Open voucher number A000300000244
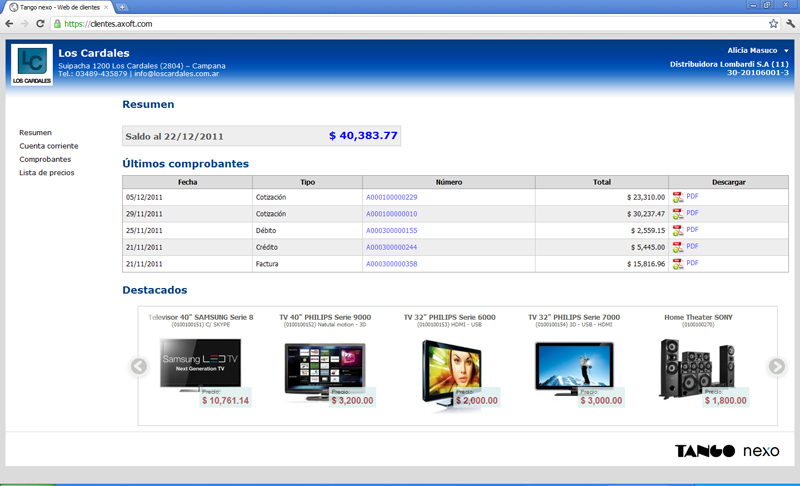This screenshot has width=800, height=486. coord(391,247)
